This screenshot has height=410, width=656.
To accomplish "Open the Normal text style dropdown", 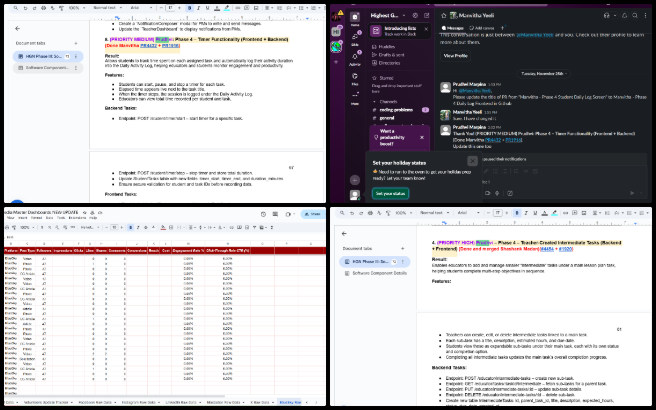I will [x=107, y=7].
